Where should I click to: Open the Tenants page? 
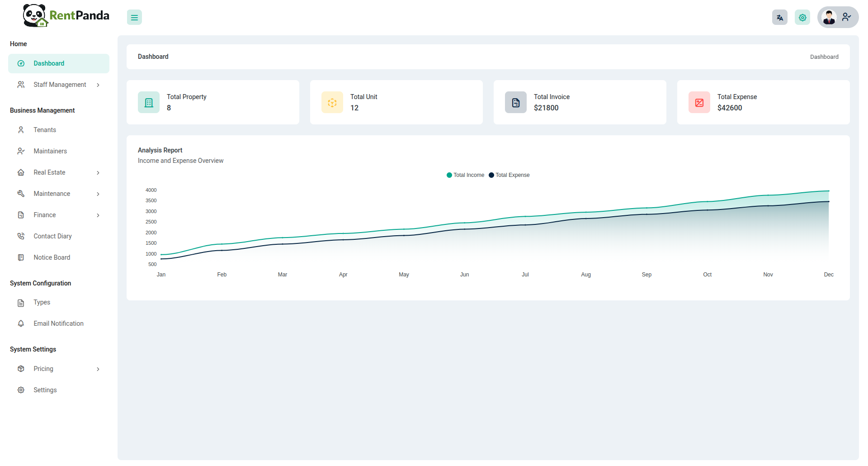tap(45, 130)
